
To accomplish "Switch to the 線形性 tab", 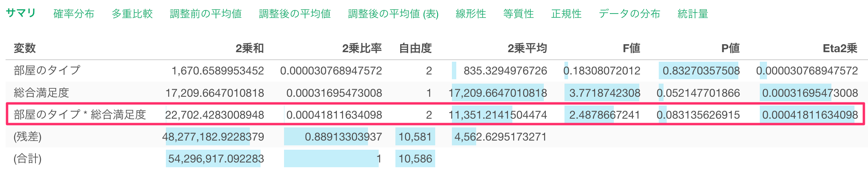I will point(471,14).
